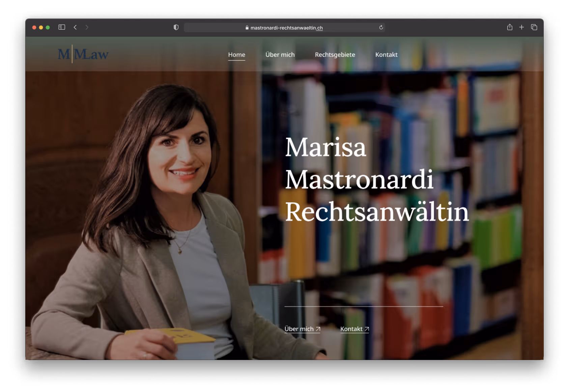Screen dimensions: 569x392
Task: Click the padlock icon in address bar
Action: (x=247, y=28)
